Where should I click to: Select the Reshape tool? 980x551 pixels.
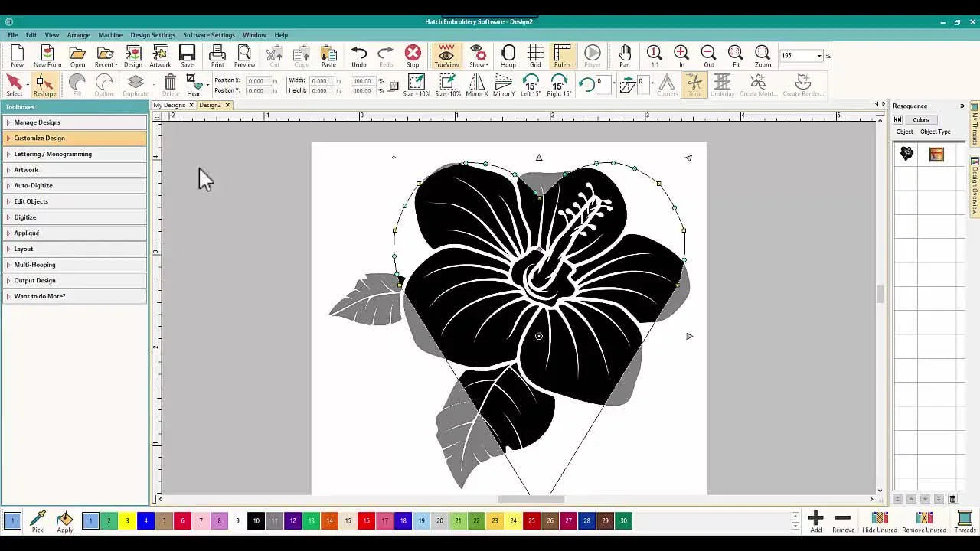tap(45, 84)
